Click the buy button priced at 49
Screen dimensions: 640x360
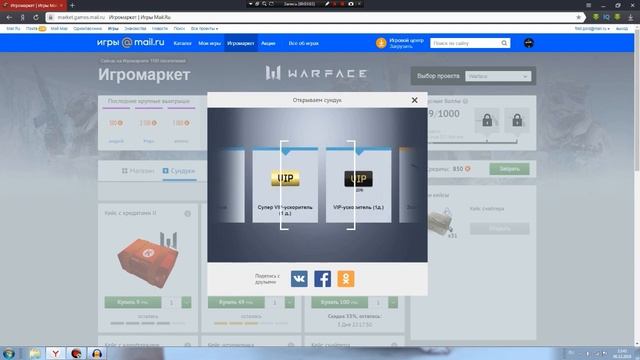tap(236, 302)
